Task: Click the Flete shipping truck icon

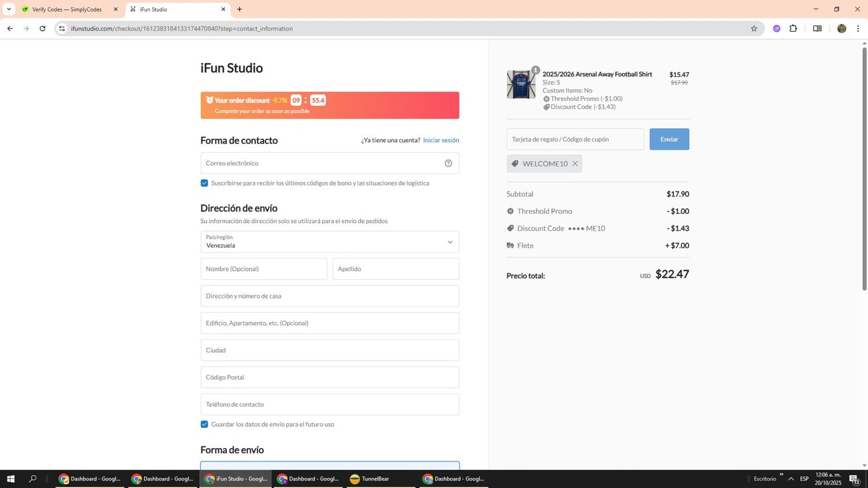Action: [x=510, y=246]
